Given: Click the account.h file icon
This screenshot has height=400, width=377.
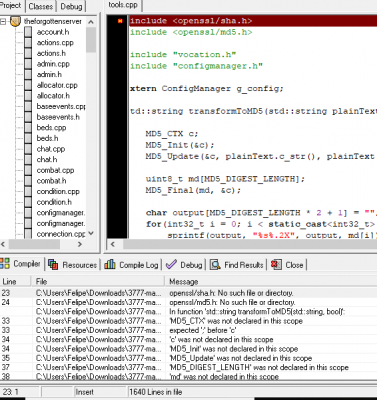Looking at the screenshot, I should pyautogui.click(x=28, y=32).
